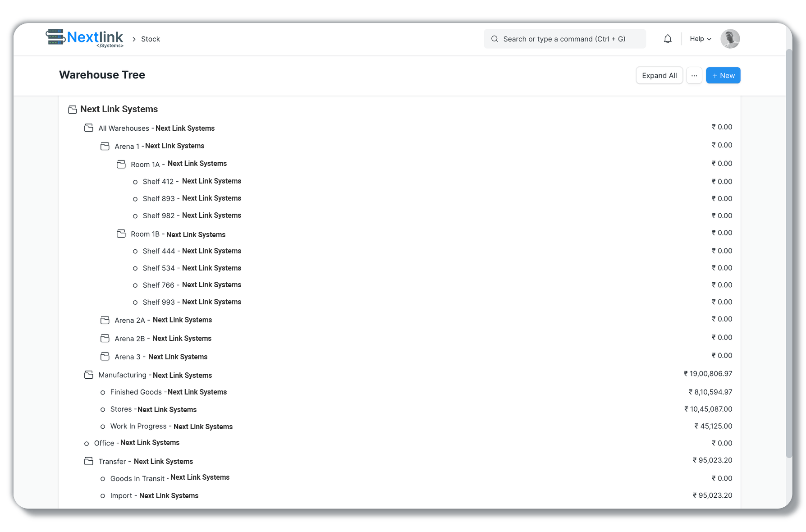Select the Work In Progress row label
The height and width of the screenshot is (532, 806).
pos(171,427)
